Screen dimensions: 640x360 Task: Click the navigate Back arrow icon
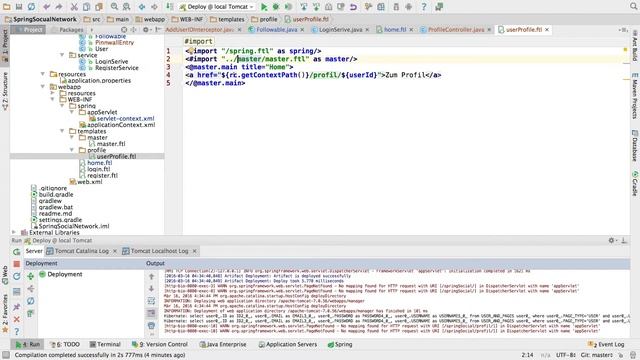142,7
